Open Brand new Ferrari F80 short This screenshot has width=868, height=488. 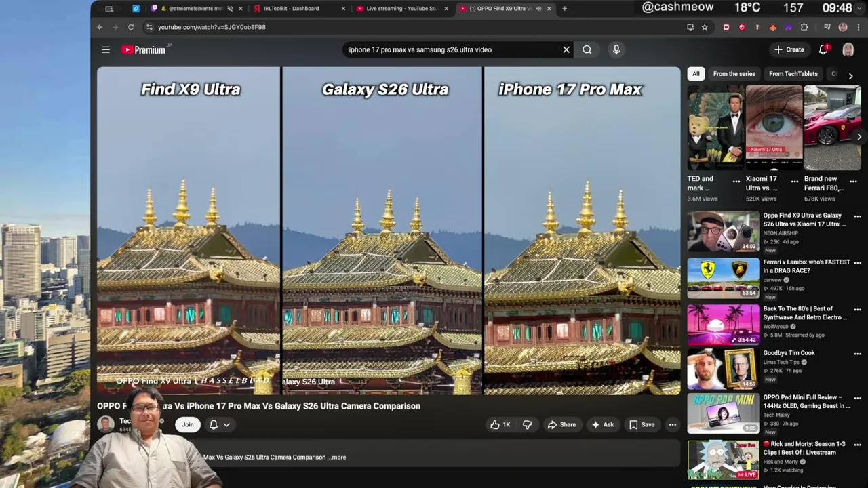pyautogui.click(x=833, y=127)
